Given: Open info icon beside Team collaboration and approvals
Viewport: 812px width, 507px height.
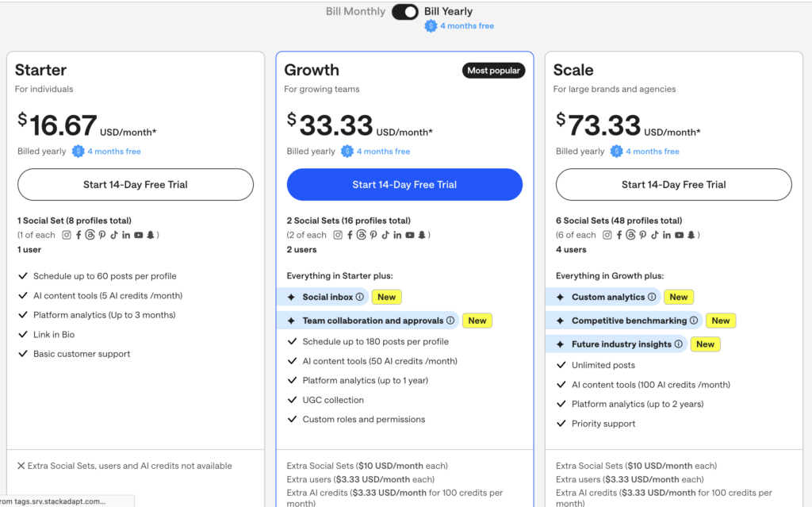Looking at the screenshot, I should (450, 321).
